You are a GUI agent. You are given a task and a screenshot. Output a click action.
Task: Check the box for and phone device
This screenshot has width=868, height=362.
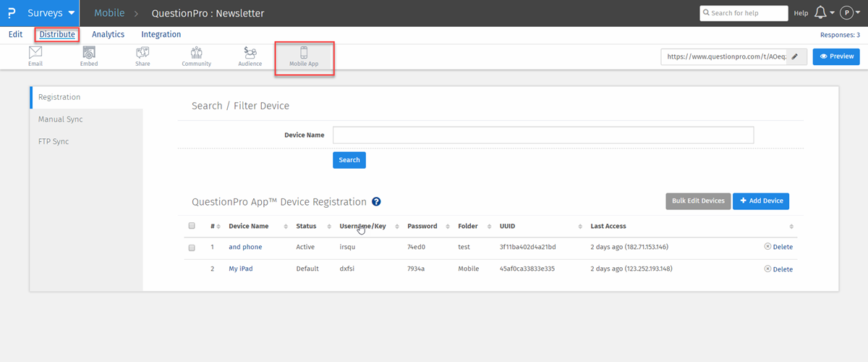point(192,248)
